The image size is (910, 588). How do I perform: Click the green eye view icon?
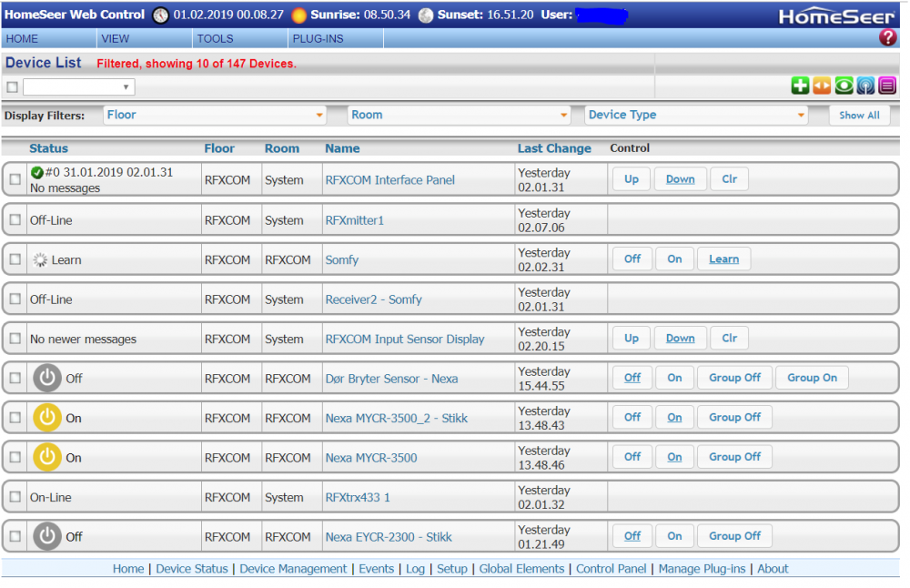[x=844, y=86]
